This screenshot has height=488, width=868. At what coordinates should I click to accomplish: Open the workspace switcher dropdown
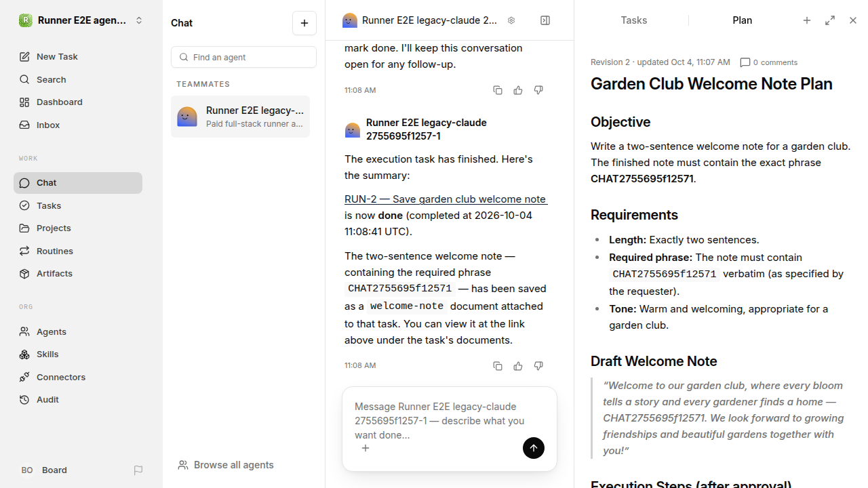[x=81, y=20]
